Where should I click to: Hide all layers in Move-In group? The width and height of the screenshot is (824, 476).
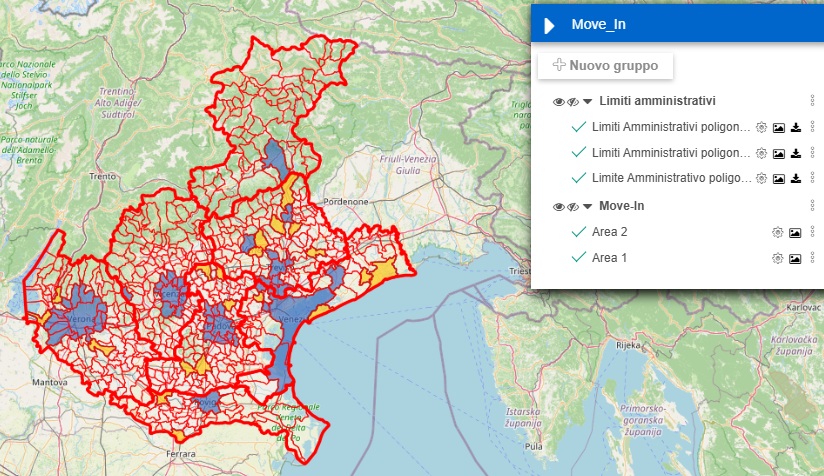(x=573, y=206)
